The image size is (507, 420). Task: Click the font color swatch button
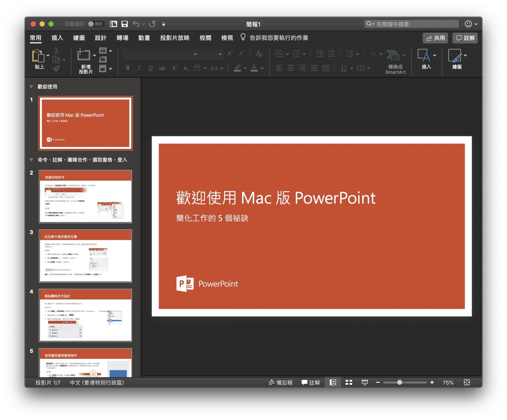[254, 68]
